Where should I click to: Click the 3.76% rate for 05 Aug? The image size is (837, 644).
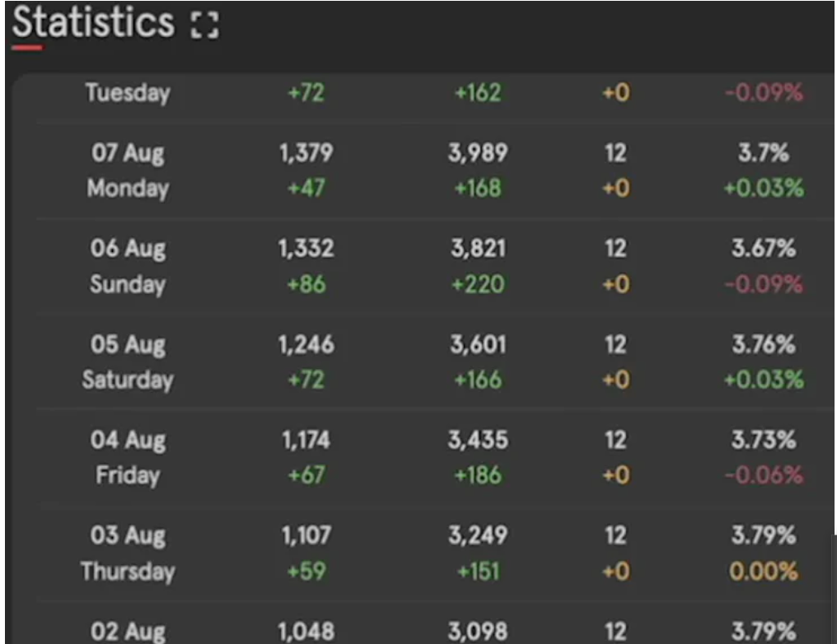tap(764, 345)
